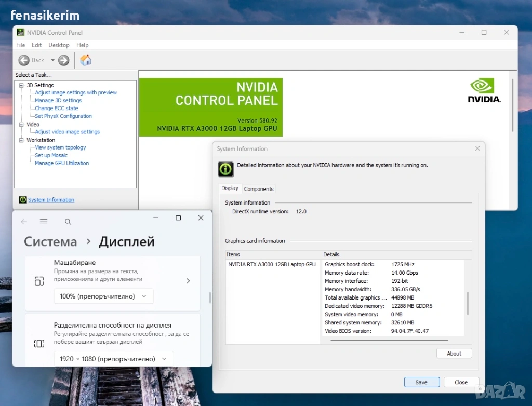Click the Forward arrow toolbar icon
Image resolution: width=532 pixels, height=406 pixels.
[64, 60]
